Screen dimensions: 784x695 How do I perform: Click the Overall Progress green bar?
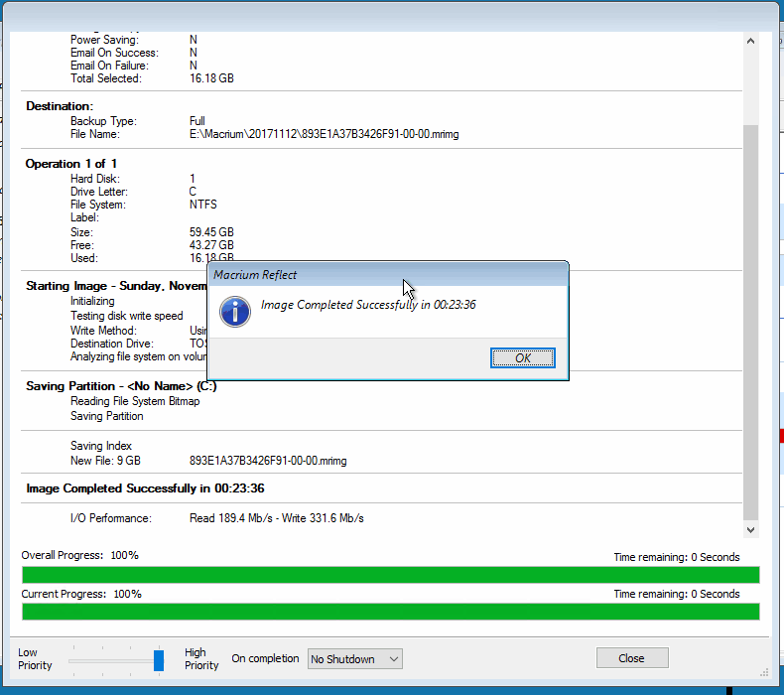(x=390, y=575)
